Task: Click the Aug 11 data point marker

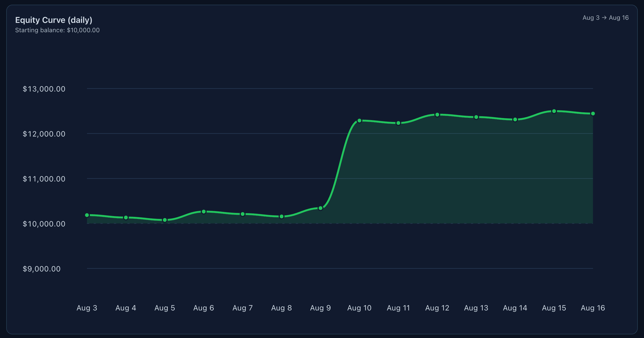Action: [398, 123]
